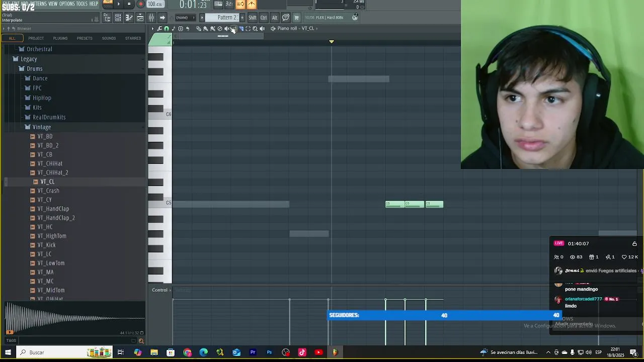Open Adobe Premiere Pro from taskbar
Viewport: 644px width, 362px height.
tap(253, 352)
